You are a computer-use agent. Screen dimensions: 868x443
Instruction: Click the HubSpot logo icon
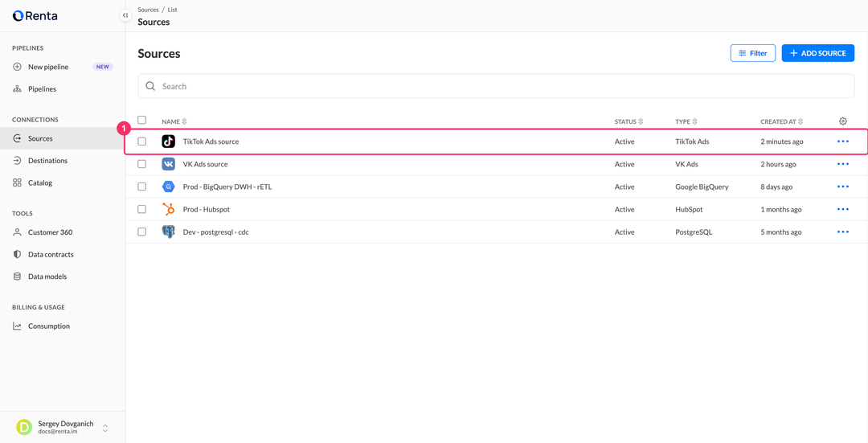168,209
